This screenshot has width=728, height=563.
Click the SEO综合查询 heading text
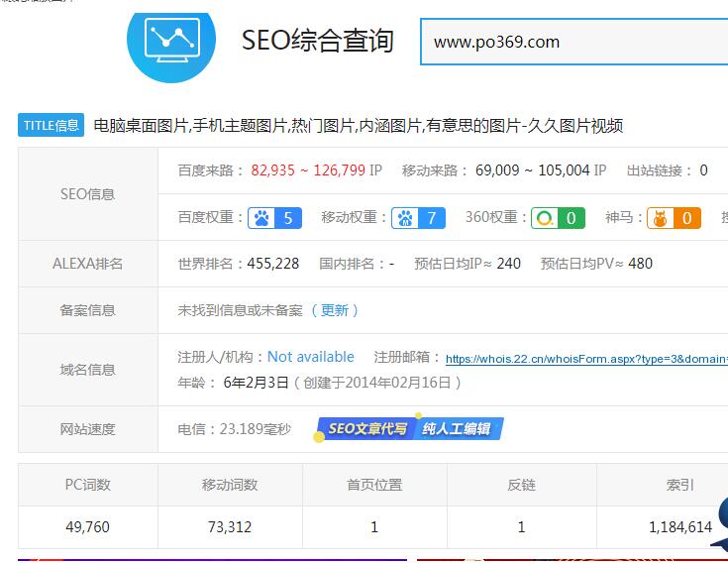[318, 40]
